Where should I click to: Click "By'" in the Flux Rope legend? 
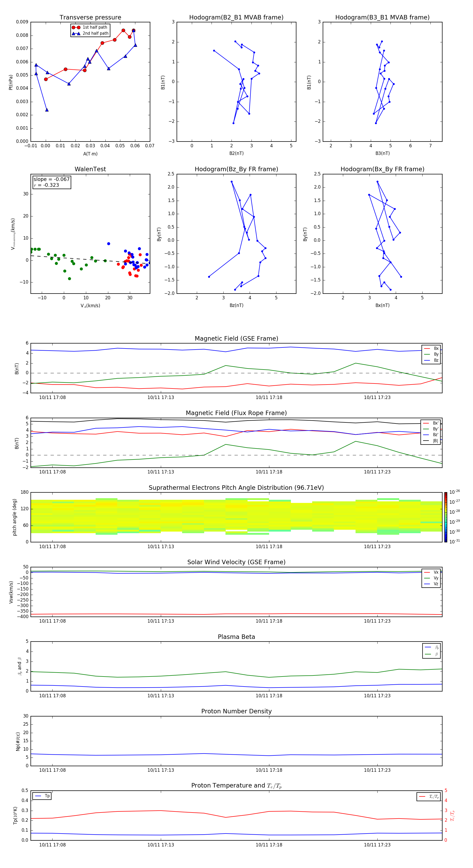click(x=431, y=429)
